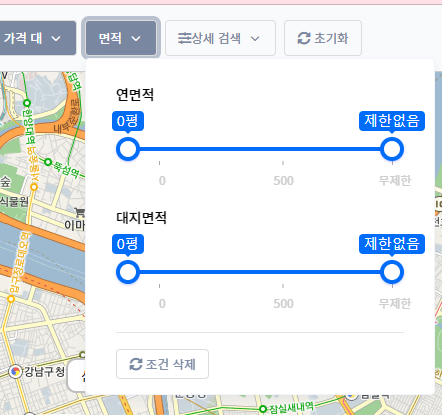
Task: Click the 잠실새내역 station marker
Action: point(263,409)
